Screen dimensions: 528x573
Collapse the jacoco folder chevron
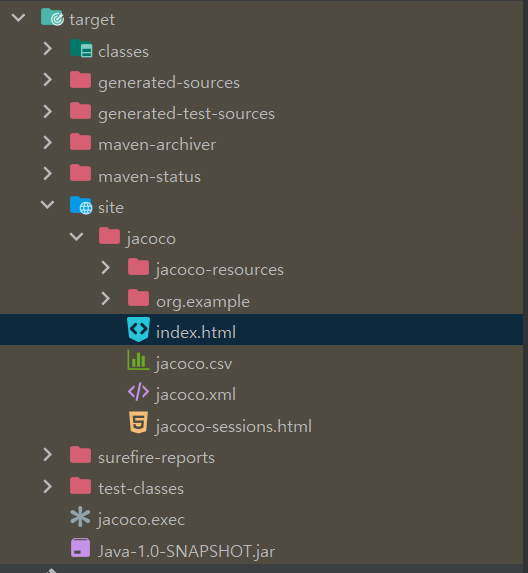76,236
